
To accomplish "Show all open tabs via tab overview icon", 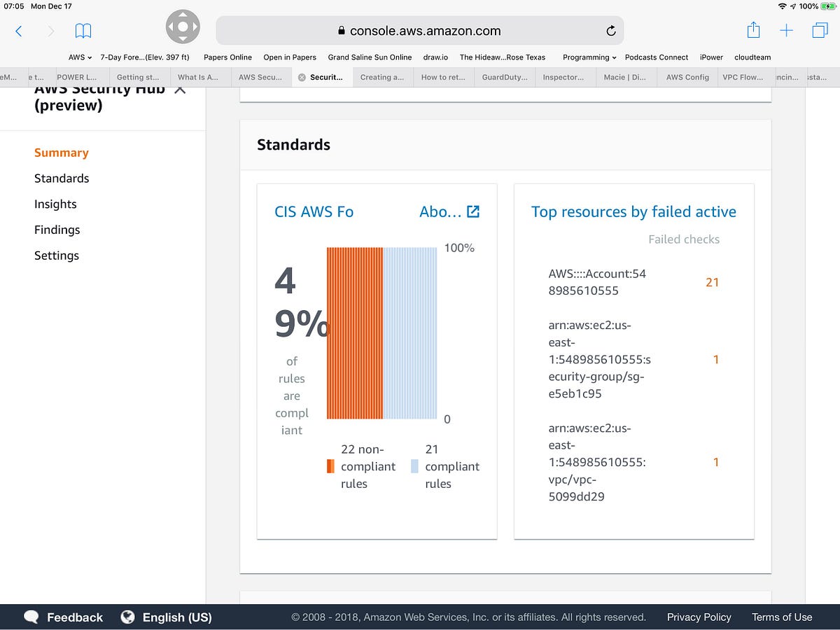I will 820,31.
